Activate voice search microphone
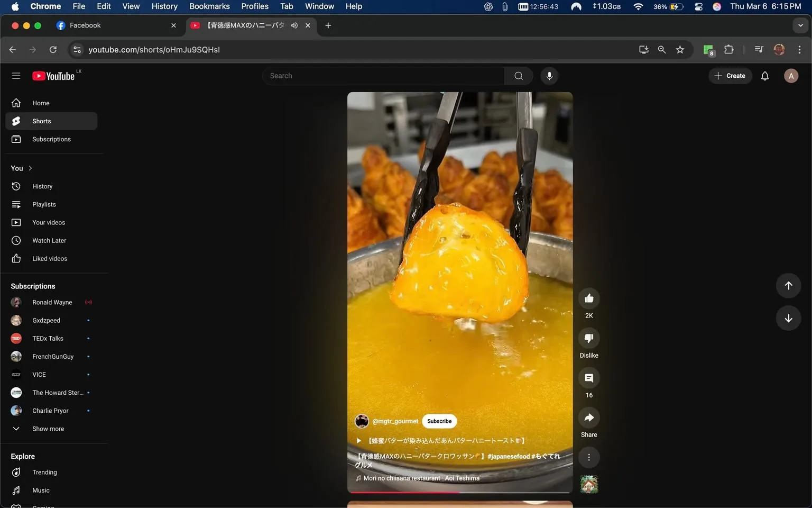Viewport: 812px width, 508px height. click(x=549, y=76)
